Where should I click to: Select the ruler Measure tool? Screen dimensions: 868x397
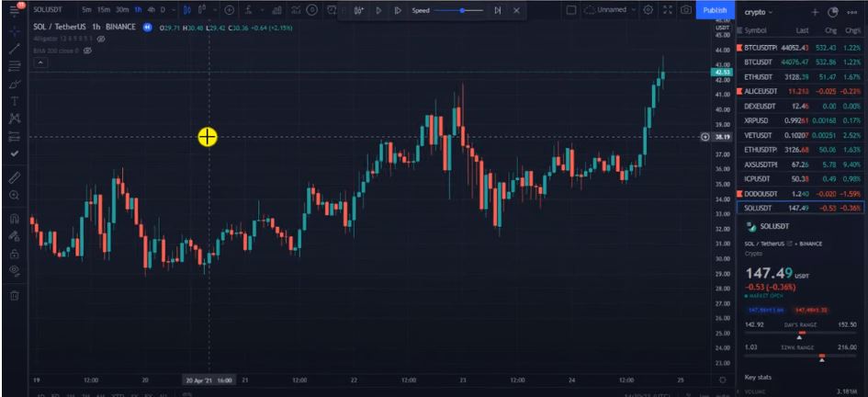[x=15, y=177]
